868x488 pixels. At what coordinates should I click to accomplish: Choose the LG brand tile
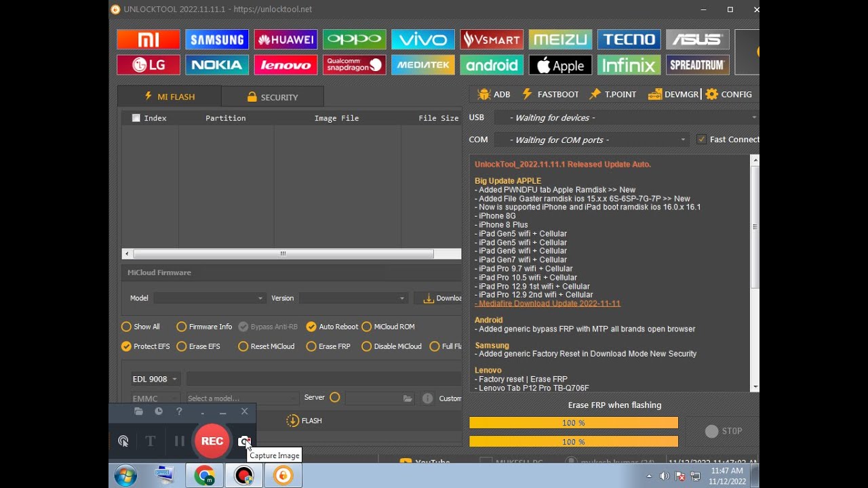coord(149,65)
